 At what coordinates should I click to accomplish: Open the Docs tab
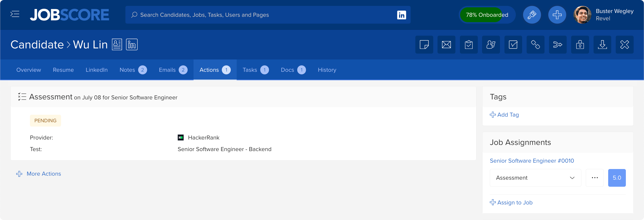tap(293, 70)
